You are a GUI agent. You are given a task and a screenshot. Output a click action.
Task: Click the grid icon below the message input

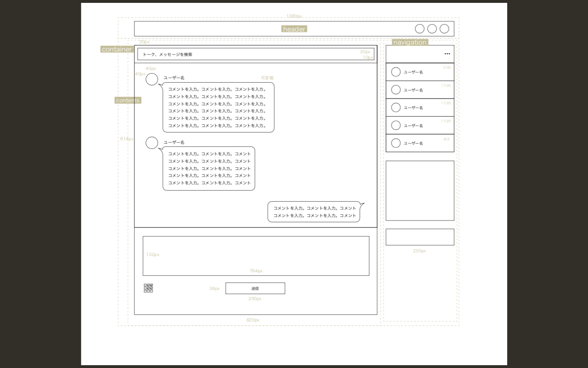[x=148, y=288]
